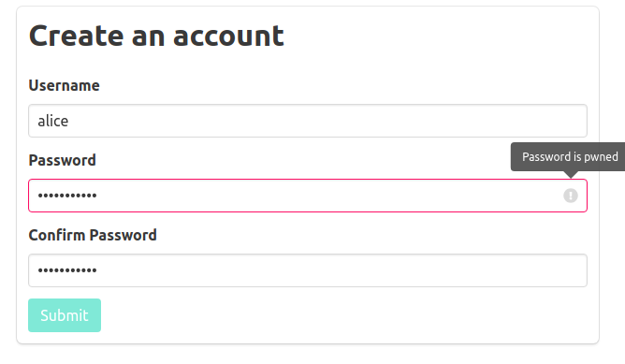
Task: Click the "Submit" text on the teal button
Action: pyautogui.click(x=65, y=315)
